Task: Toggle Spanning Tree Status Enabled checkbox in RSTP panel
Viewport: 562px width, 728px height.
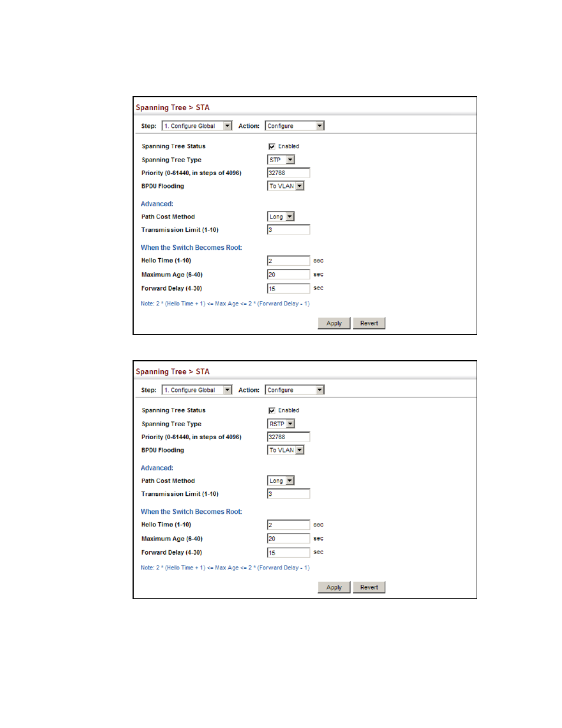Action: click(272, 410)
